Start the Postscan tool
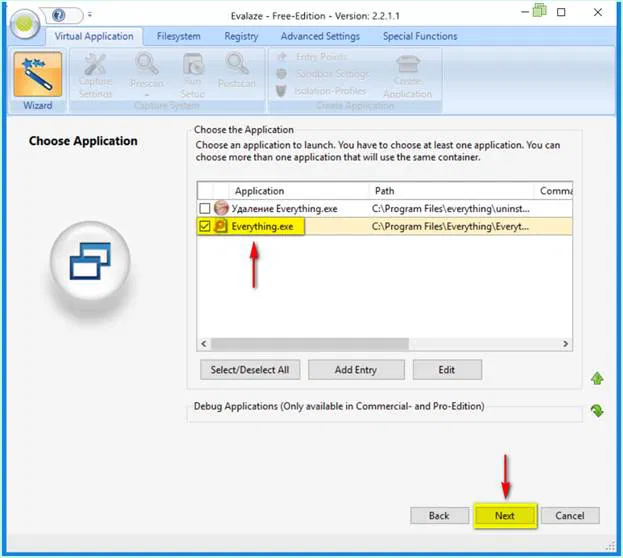 pyautogui.click(x=237, y=71)
